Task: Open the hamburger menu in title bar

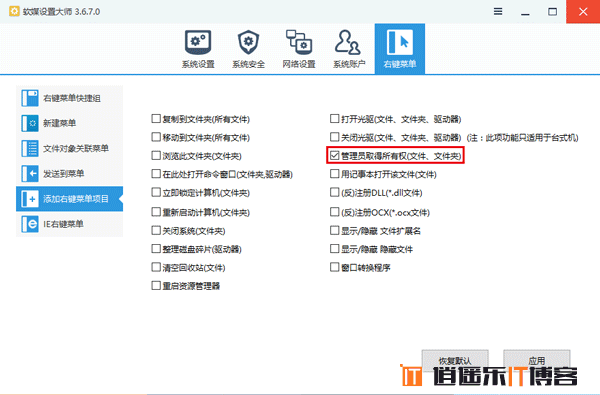Action: pos(498,11)
